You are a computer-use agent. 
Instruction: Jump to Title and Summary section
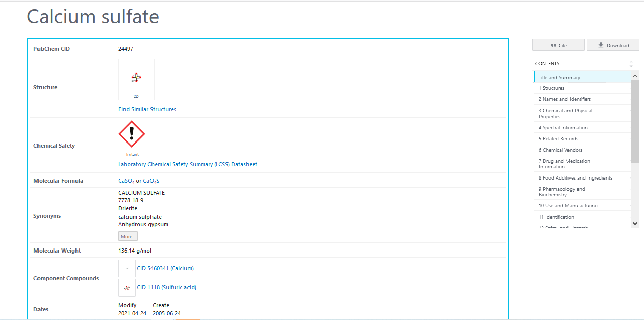(x=559, y=78)
